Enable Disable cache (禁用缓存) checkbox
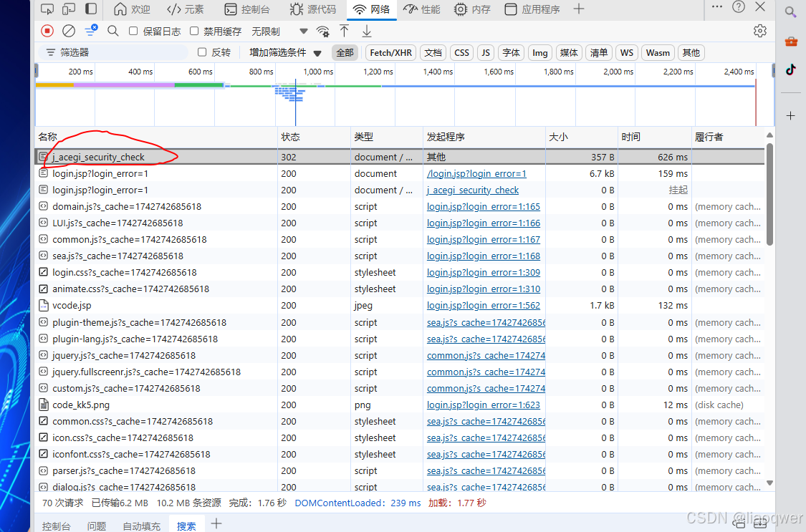The height and width of the screenshot is (532, 806). pos(194,32)
